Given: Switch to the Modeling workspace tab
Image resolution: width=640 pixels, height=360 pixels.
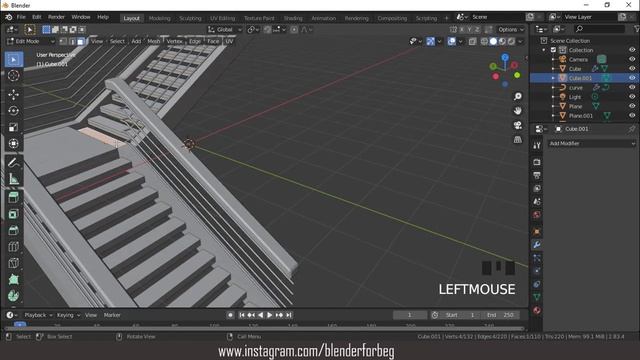Looking at the screenshot, I should (x=160, y=18).
